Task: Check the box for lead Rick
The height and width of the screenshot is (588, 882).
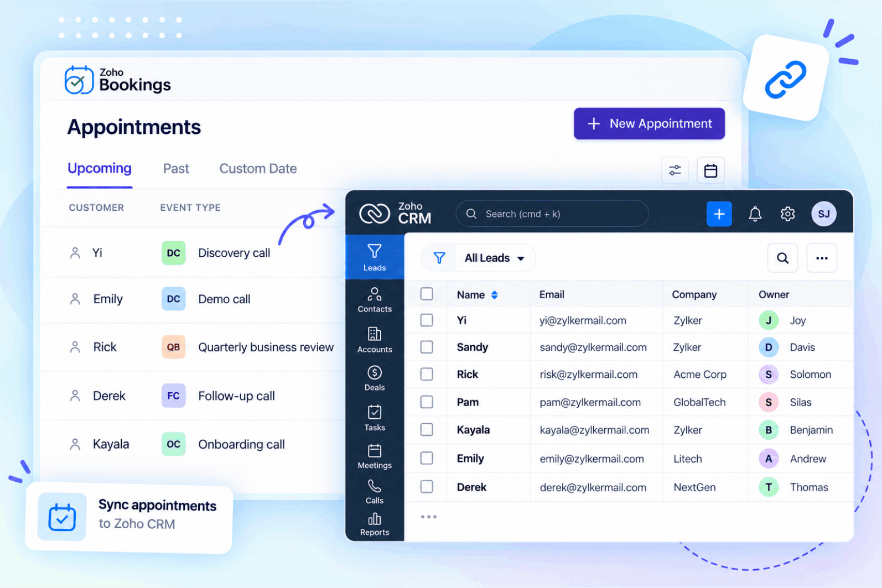Action: (x=427, y=374)
